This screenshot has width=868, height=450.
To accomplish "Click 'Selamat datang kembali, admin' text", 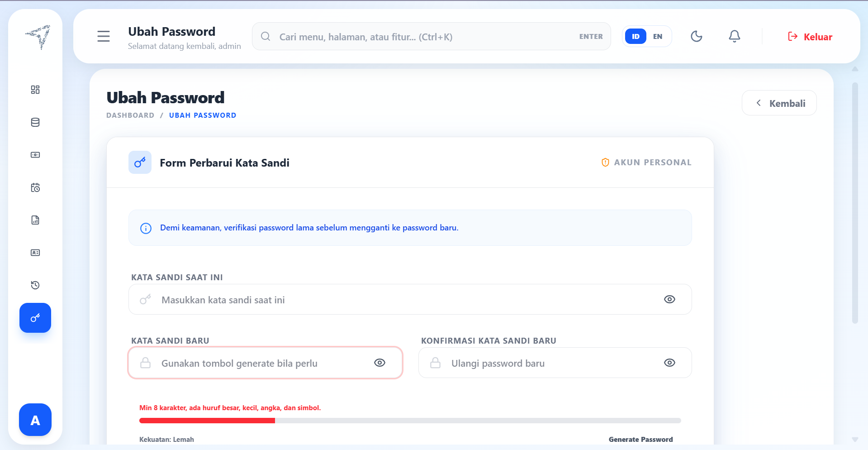I will [185, 46].
